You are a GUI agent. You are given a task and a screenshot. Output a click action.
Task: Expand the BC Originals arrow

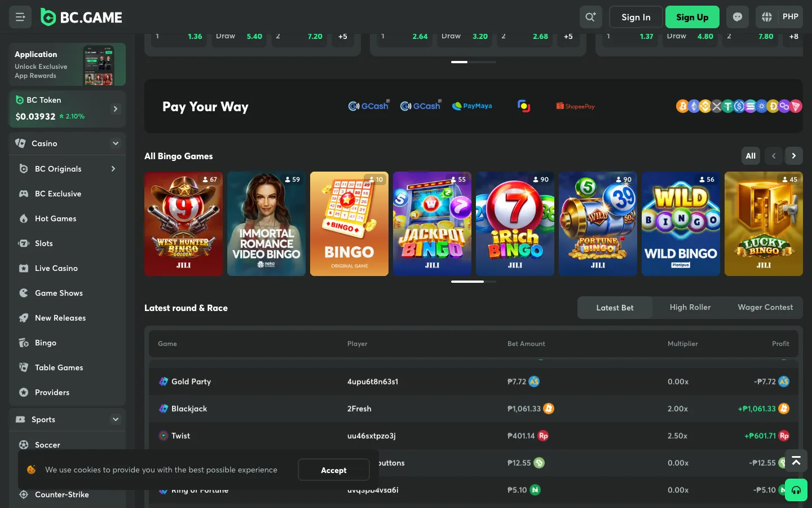pyautogui.click(x=113, y=169)
